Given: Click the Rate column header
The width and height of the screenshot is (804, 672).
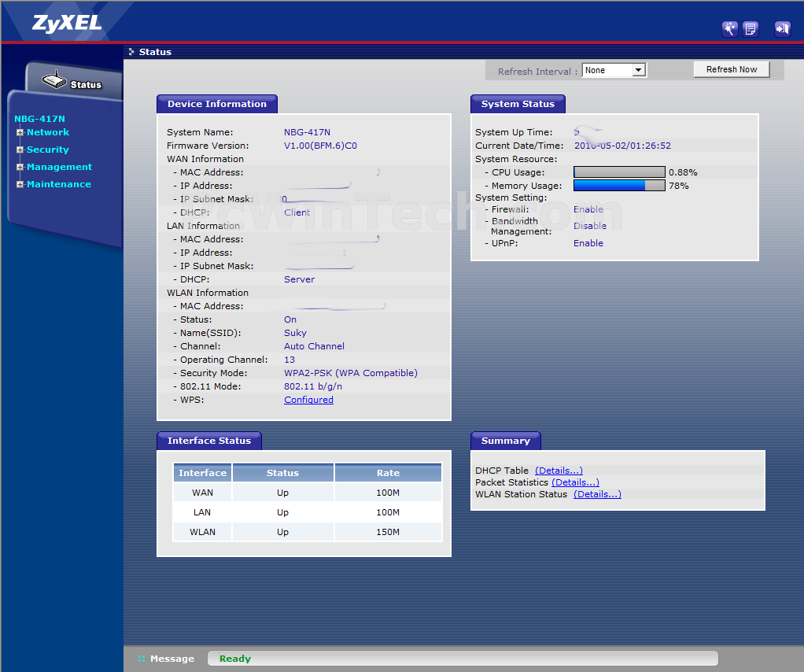Looking at the screenshot, I should (x=388, y=473).
